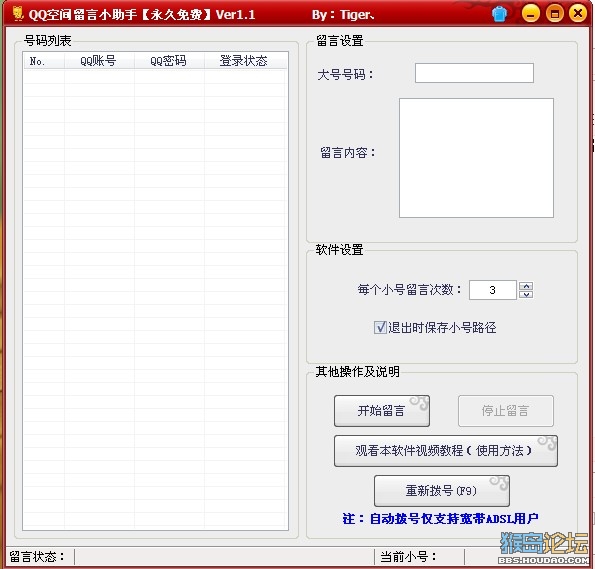Click the QQ账号 column header
The width and height of the screenshot is (595, 569).
point(99,61)
